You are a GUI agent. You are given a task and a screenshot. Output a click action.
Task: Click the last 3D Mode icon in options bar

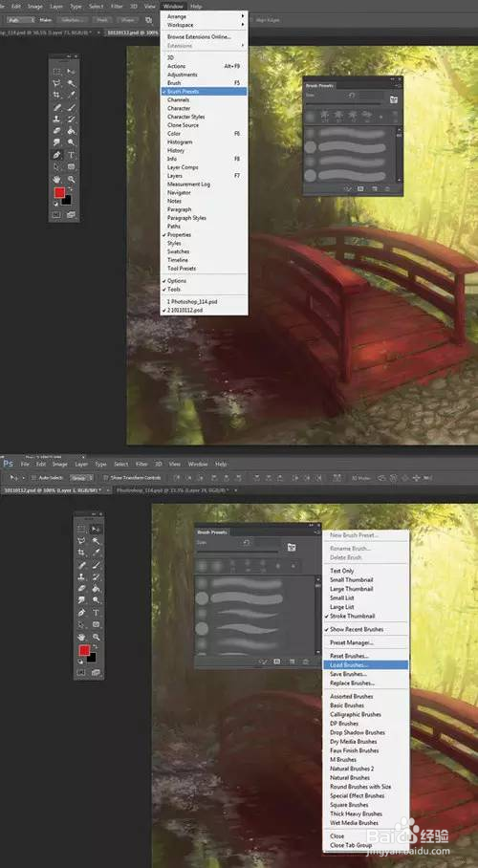427,478
